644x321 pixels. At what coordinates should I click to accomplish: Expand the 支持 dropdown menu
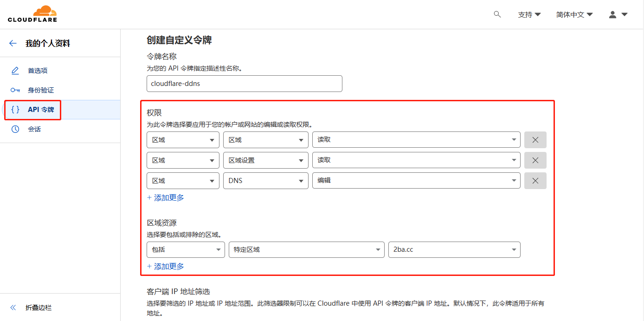click(x=529, y=14)
